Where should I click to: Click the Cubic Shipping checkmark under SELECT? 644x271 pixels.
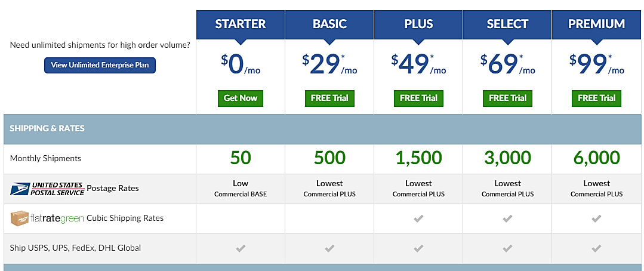pos(508,219)
